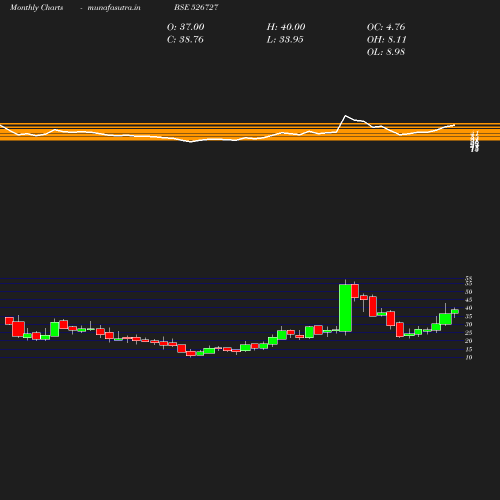Viewport: 500px width, 500px height.
Task: Click the "OH: 8.11" value
Action: click(x=386, y=39)
